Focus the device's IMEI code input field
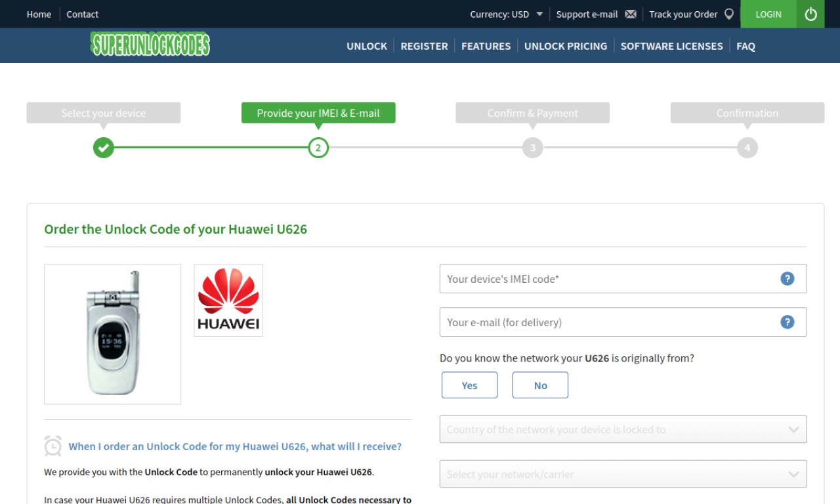The width and height of the screenshot is (840, 504). point(623,279)
